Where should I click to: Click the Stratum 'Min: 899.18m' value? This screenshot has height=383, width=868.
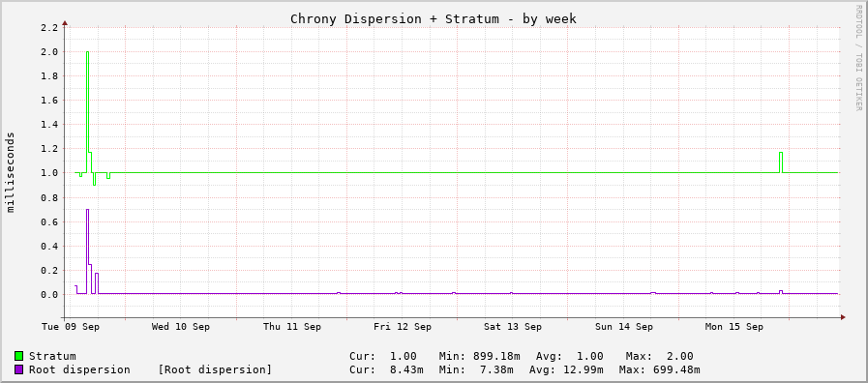pos(479,357)
